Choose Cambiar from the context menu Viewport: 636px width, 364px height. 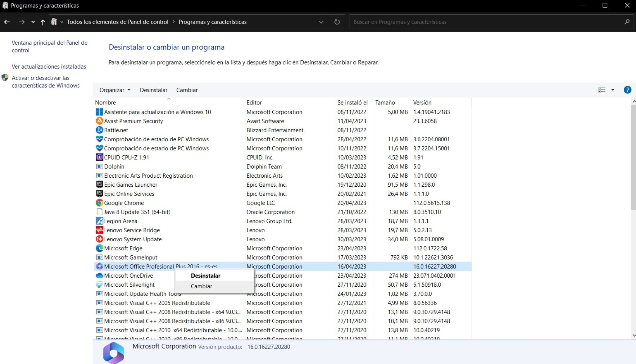pos(201,286)
